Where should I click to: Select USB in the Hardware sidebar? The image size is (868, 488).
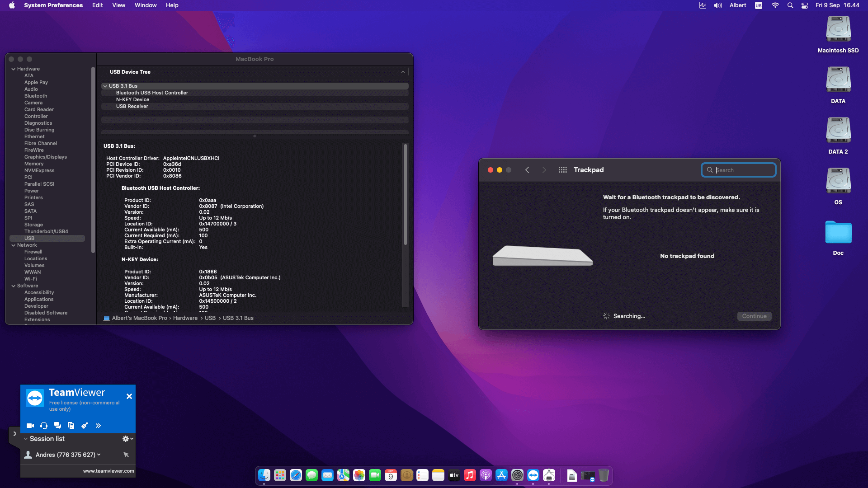[x=29, y=238]
